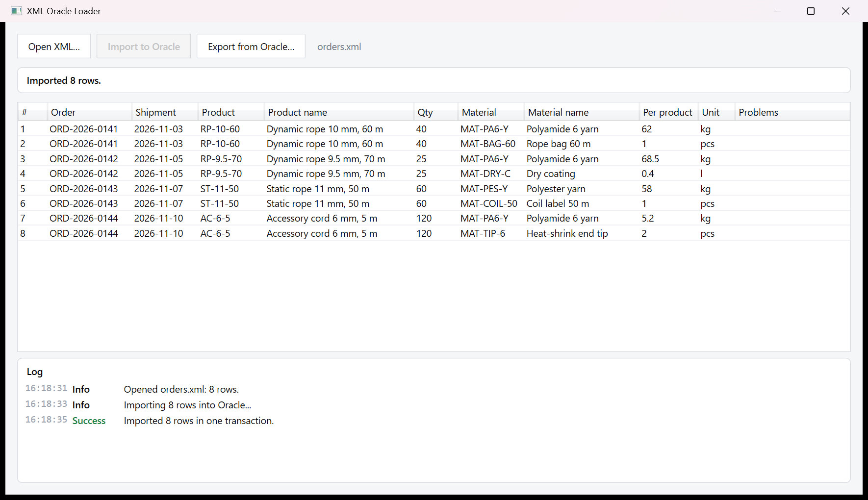Click the 58 per product value
Viewport: 868px width, 500px height.
[x=647, y=189]
